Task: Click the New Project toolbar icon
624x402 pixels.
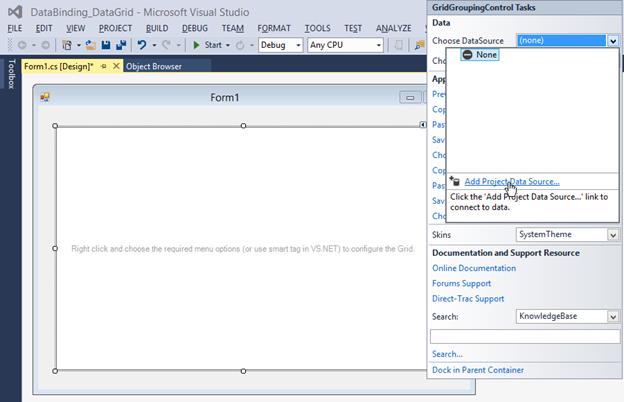Action: pyautogui.click(x=67, y=45)
